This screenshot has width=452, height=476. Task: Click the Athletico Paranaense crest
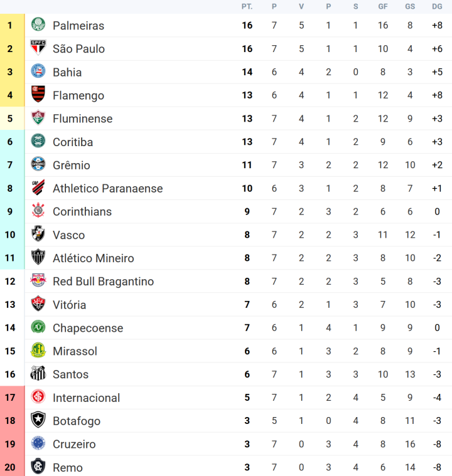pyautogui.click(x=38, y=188)
